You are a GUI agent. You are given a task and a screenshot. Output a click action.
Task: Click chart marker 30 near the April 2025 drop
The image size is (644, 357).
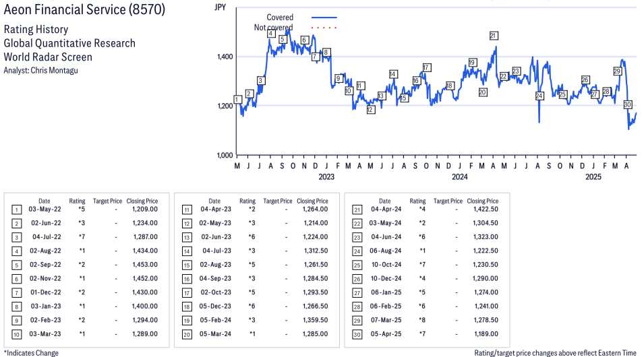pyautogui.click(x=628, y=104)
